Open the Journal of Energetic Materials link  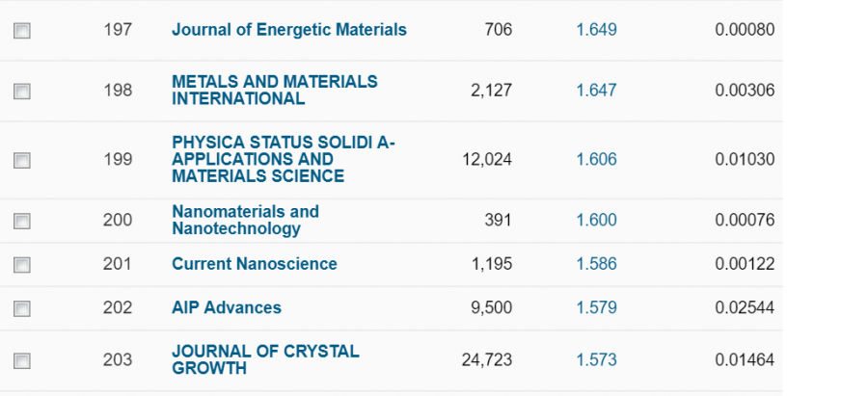[288, 30]
